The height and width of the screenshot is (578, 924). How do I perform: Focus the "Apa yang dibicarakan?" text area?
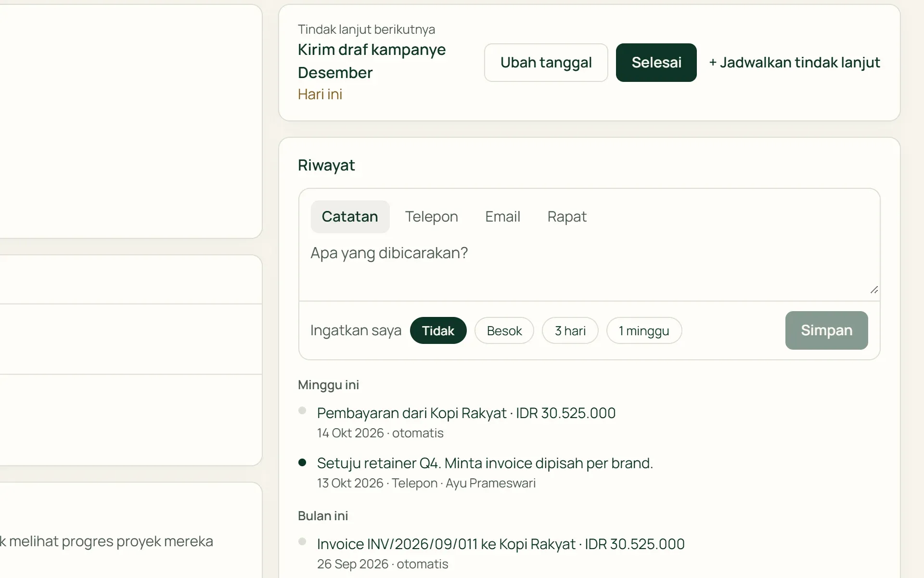pyautogui.click(x=589, y=268)
